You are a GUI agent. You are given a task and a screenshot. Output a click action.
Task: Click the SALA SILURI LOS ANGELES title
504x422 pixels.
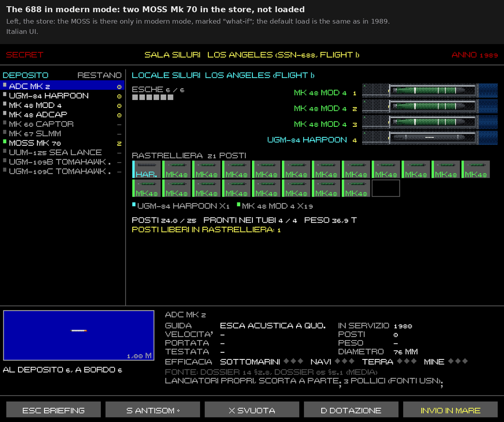click(x=252, y=55)
